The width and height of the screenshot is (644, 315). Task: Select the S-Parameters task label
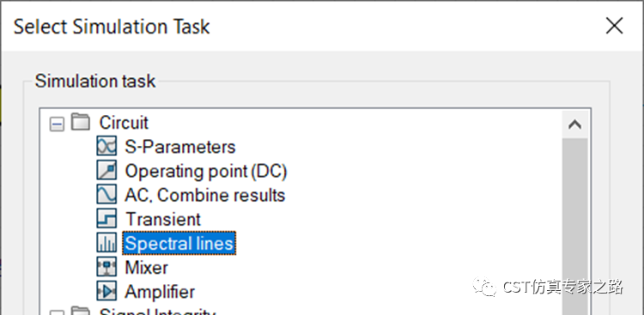click(x=180, y=147)
